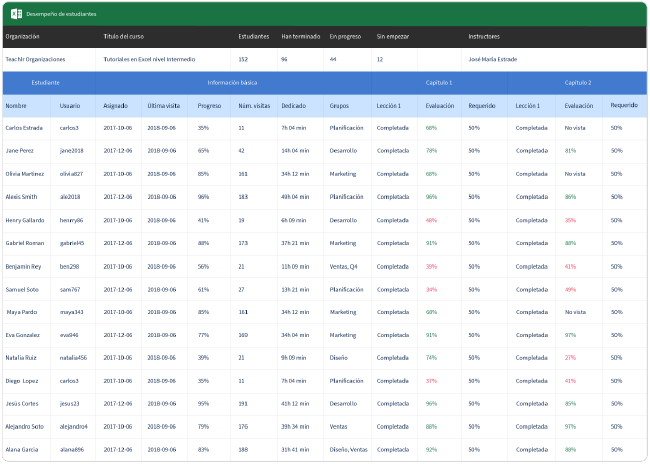Viewport: 650px width, 464px height.
Task: Click the 'Ventas, Q4' group in Benjamin Rey's row
Action: pyautogui.click(x=343, y=267)
